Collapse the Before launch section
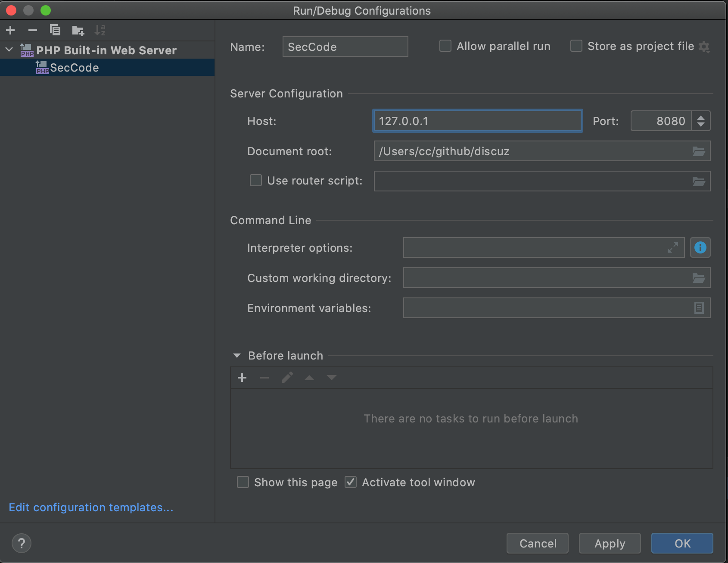728x563 pixels. click(236, 356)
